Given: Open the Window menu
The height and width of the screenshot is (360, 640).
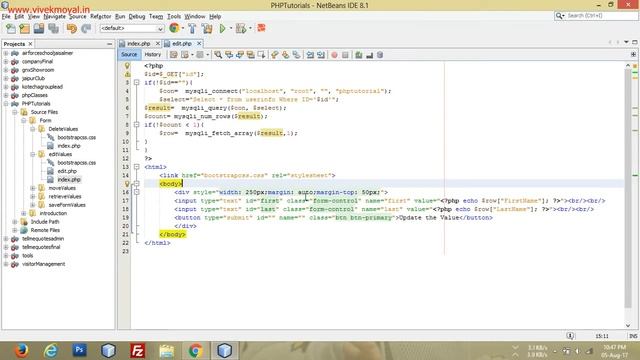Looking at the screenshot, I should (195, 16).
